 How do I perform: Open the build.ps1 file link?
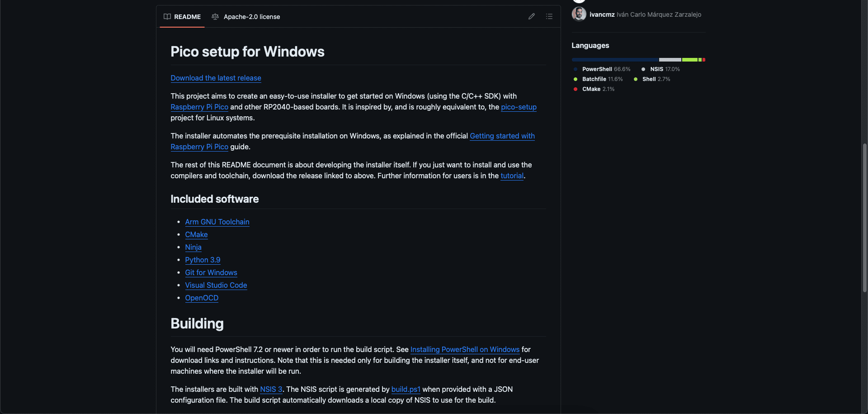click(x=406, y=389)
